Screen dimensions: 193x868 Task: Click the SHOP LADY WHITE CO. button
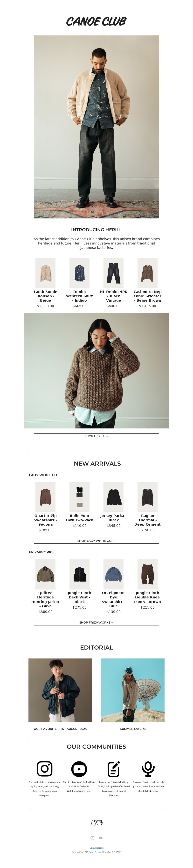click(96, 540)
